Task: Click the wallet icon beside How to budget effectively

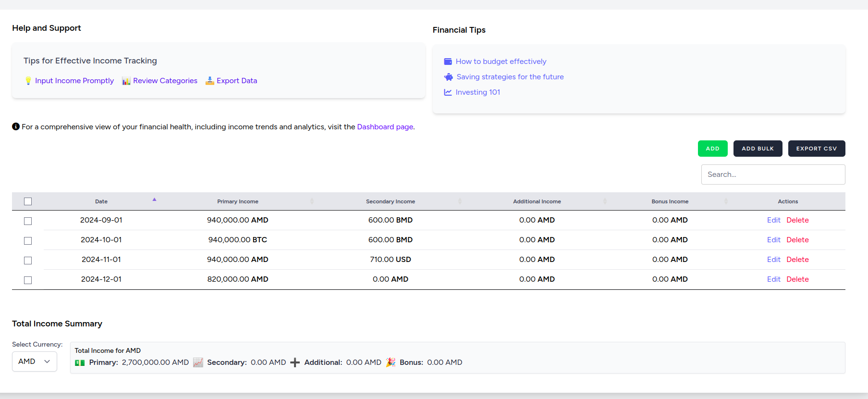Action: click(448, 62)
